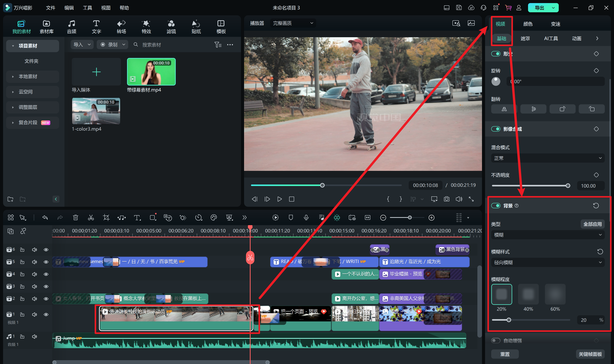Screen dimensions: 614x364
Task: Open the color palette tool in timeline toolbar
Action: pos(214,217)
